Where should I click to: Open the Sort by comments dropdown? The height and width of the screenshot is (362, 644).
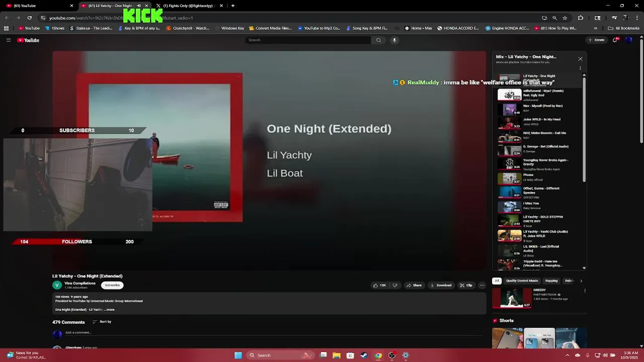click(102, 322)
